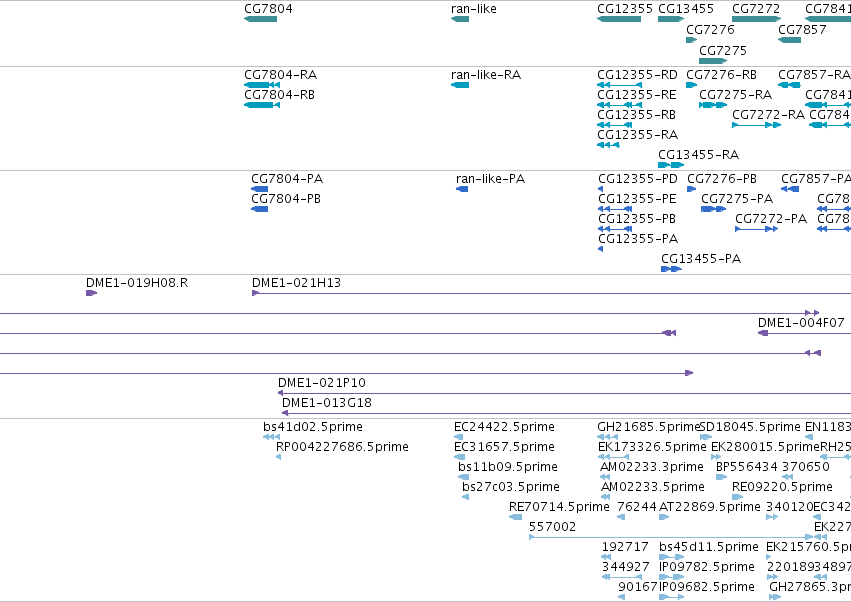
Task: Click the CG13455-PA protein feature
Action: [x=671, y=269]
